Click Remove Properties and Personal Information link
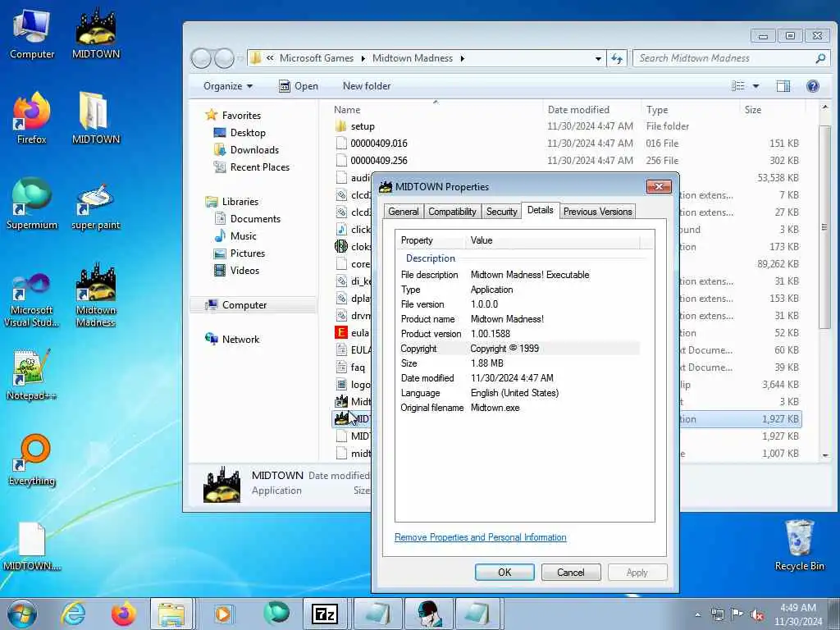 click(x=481, y=537)
